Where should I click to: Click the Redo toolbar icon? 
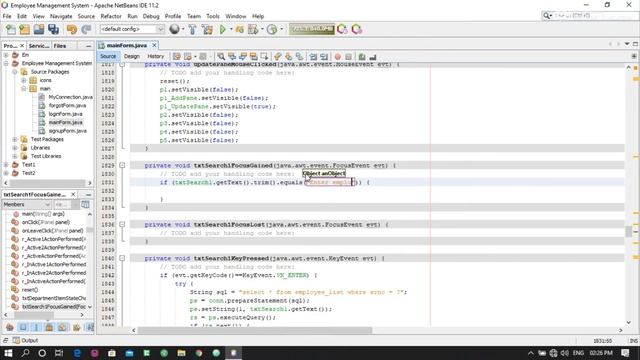pos(86,29)
